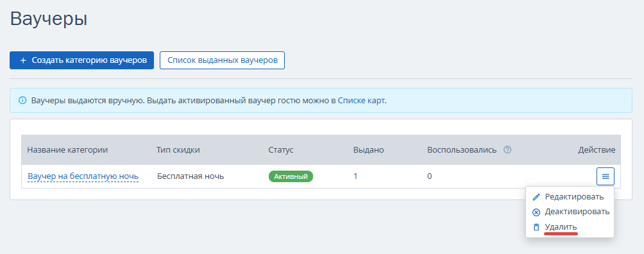Click the Тип скидки column header
Image resolution: width=644 pixels, height=254 pixels.
click(178, 150)
